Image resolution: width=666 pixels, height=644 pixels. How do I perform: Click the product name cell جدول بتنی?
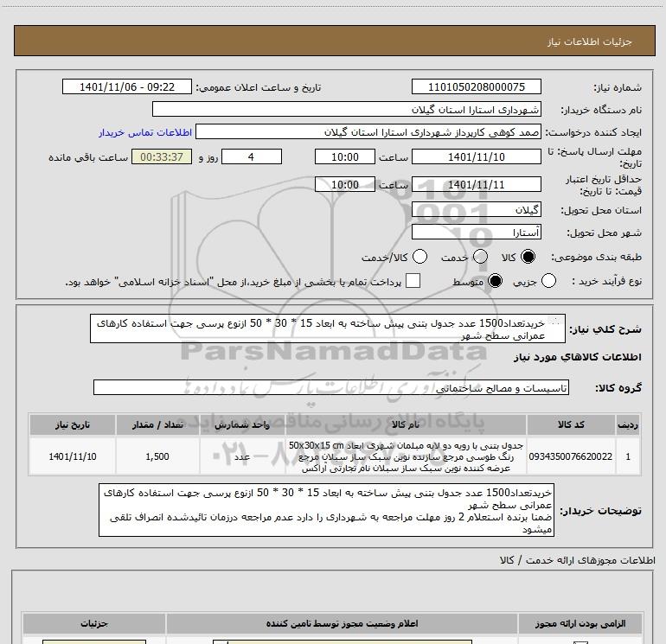(x=406, y=456)
